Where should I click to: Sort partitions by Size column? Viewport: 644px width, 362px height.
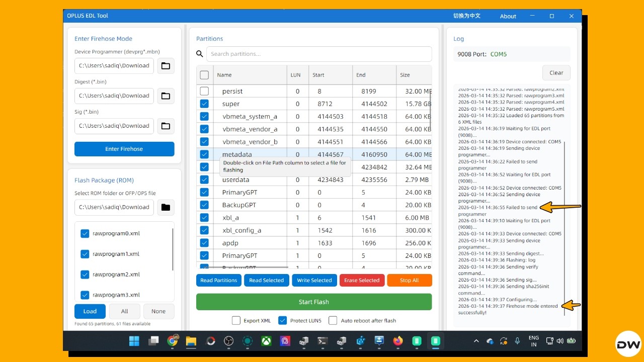click(414, 75)
